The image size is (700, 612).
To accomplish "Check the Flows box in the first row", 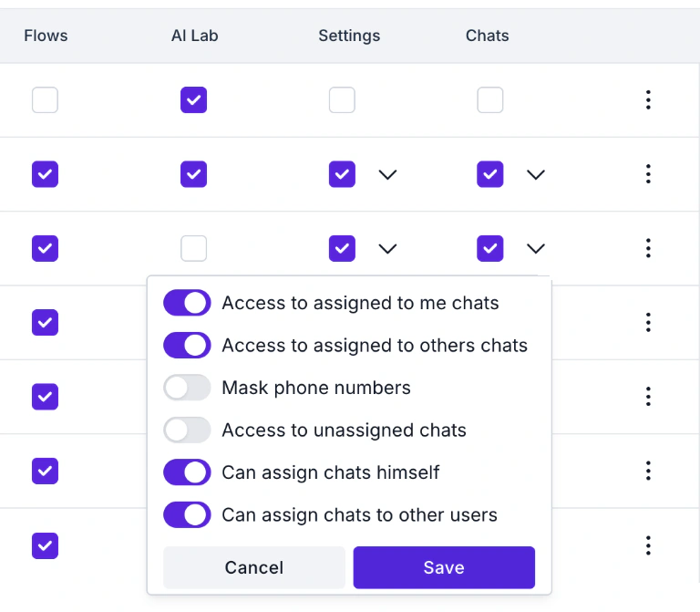I will coord(45,99).
